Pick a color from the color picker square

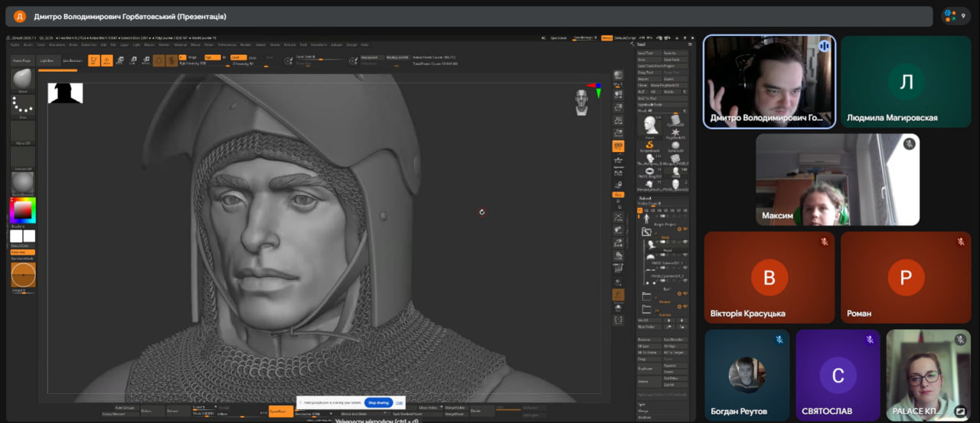coord(23,210)
